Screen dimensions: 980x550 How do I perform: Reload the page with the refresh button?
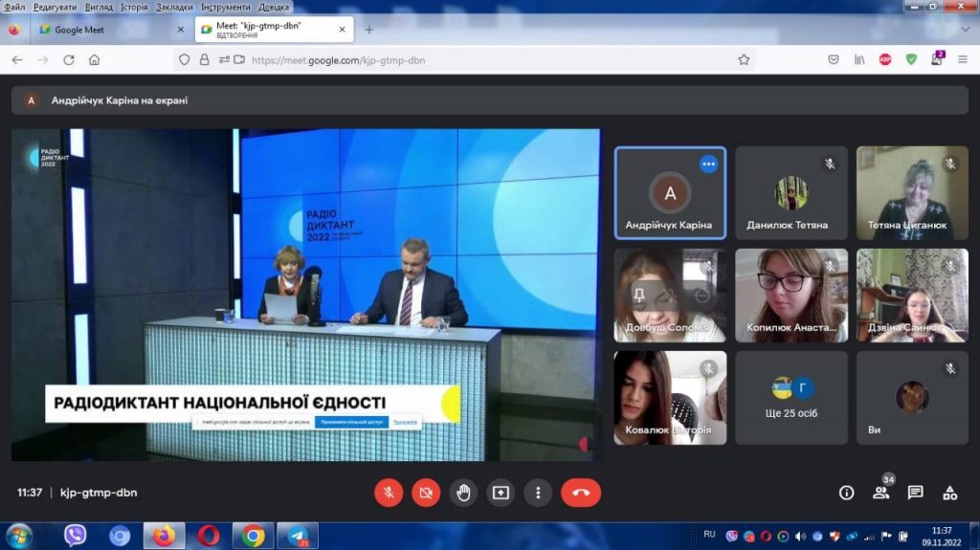coord(69,59)
